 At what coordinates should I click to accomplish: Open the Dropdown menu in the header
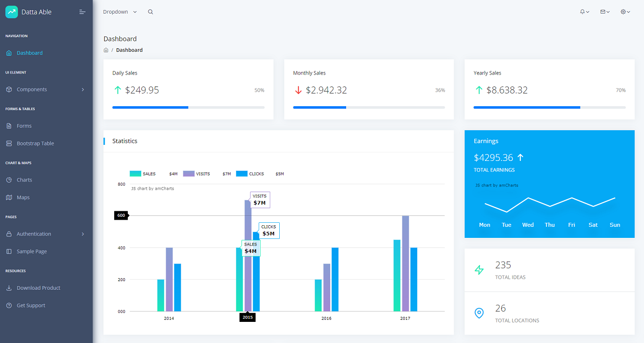coord(119,12)
